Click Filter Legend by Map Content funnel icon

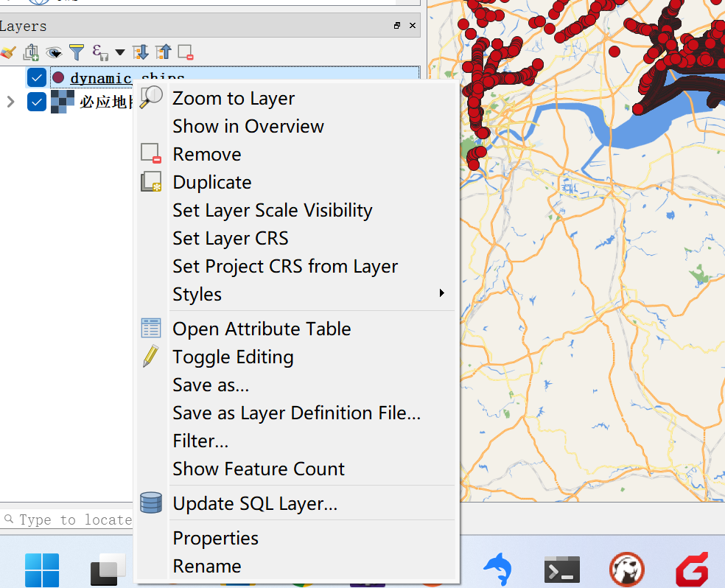(77, 52)
